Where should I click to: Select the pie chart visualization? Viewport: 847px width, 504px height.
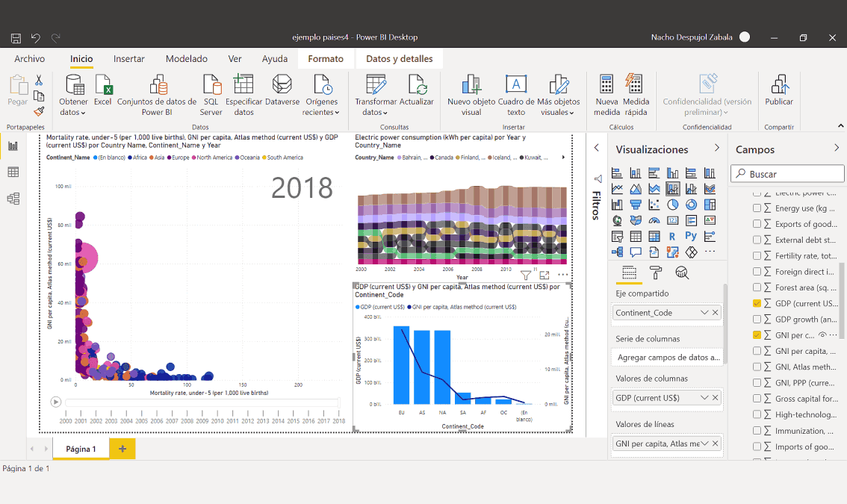(x=673, y=205)
